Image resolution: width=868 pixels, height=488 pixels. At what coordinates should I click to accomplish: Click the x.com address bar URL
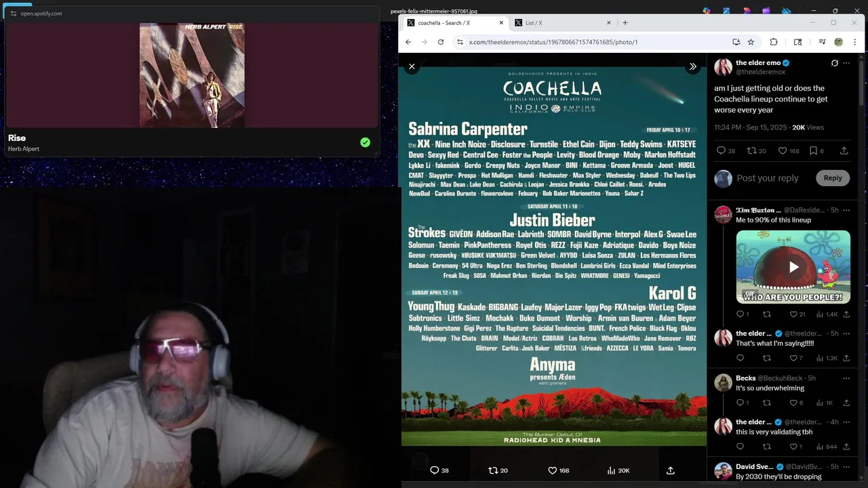tap(553, 42)
